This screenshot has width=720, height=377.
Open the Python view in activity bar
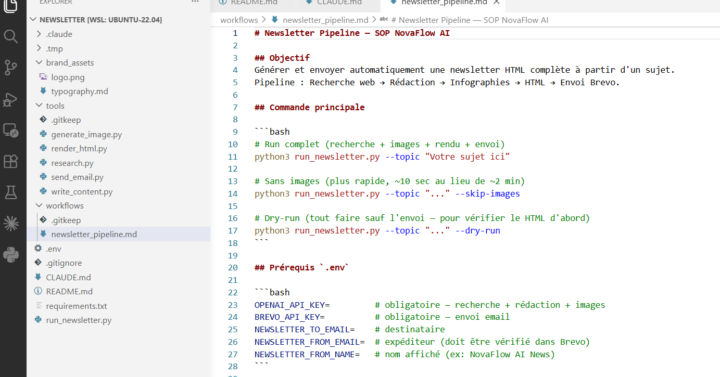tap(11, 254)
